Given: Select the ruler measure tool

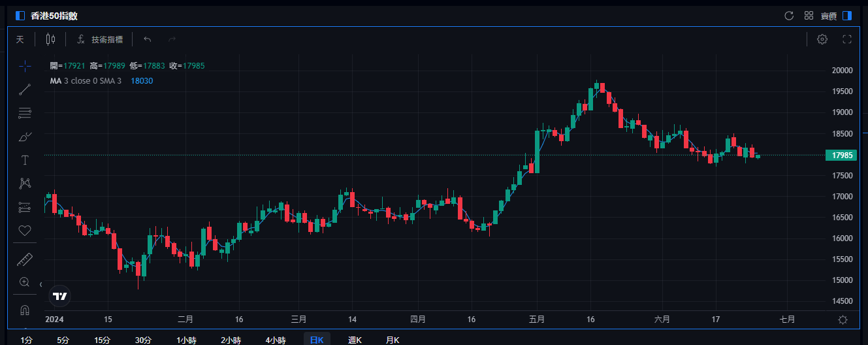Looking at the screenshot, I should tap(25, 259).
